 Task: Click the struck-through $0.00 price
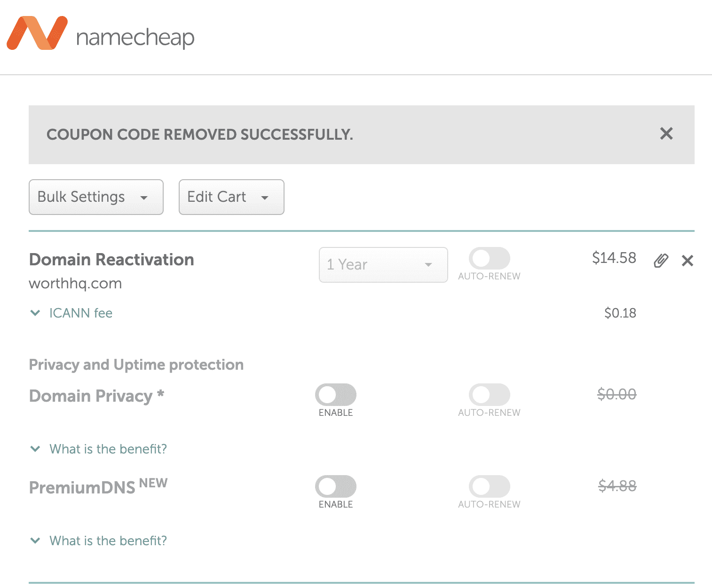[x=617, y=394]
